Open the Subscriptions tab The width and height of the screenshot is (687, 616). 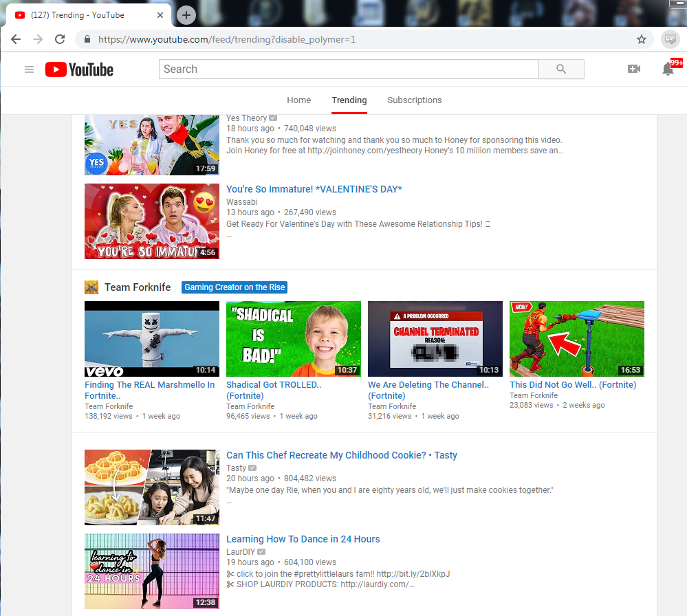tap(414, 100)
